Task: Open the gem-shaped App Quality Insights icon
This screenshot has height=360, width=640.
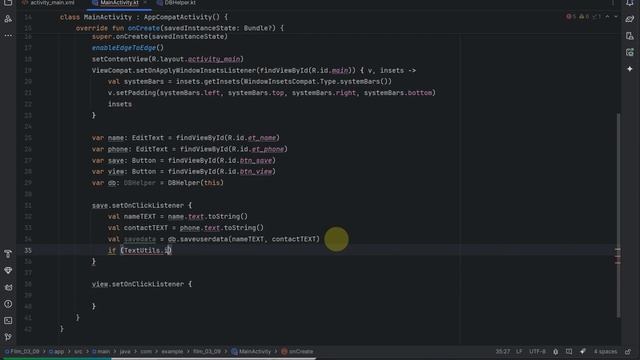Action: pos(8,271)
